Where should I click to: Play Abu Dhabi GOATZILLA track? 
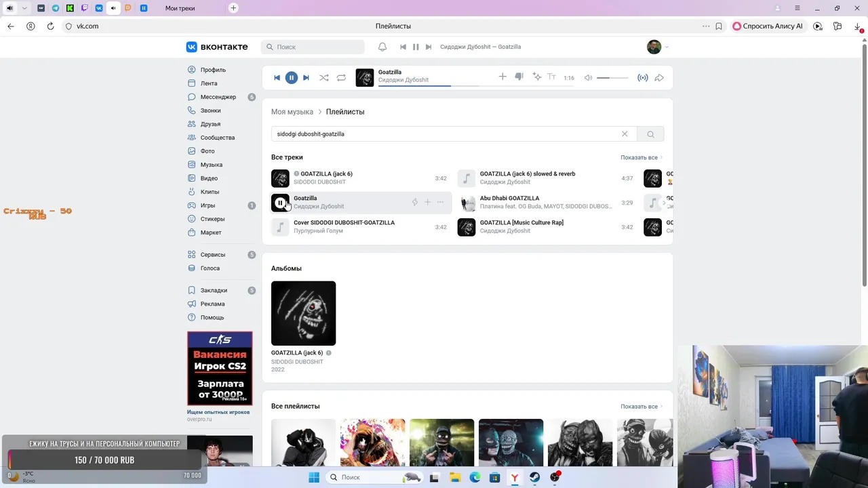[466, 203]
